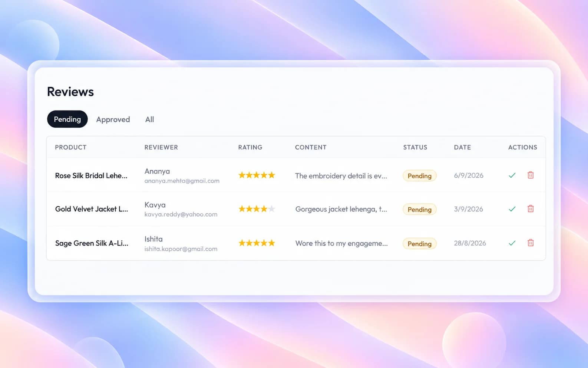
Task: Click the ACTIONS column header
Action: point(523,147)
